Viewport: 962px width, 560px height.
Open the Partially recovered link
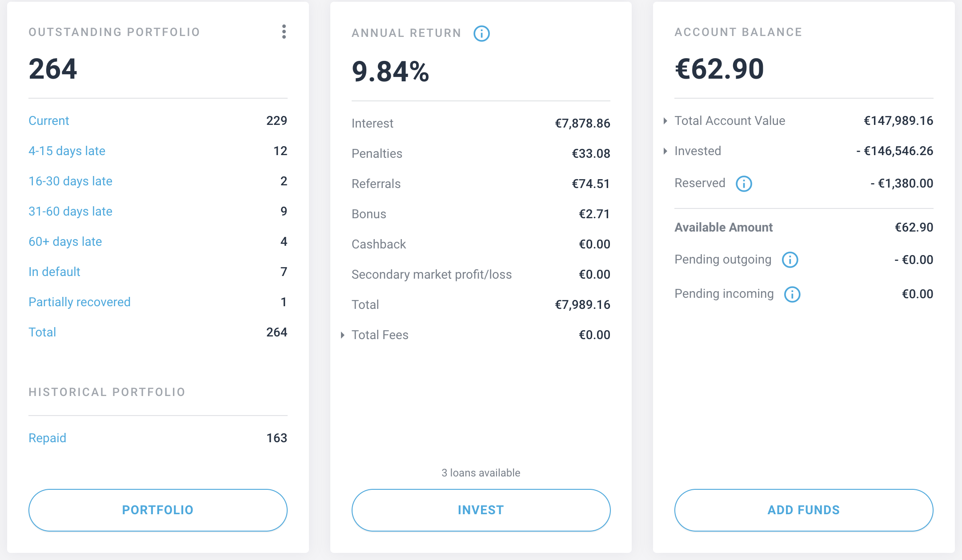79,302
